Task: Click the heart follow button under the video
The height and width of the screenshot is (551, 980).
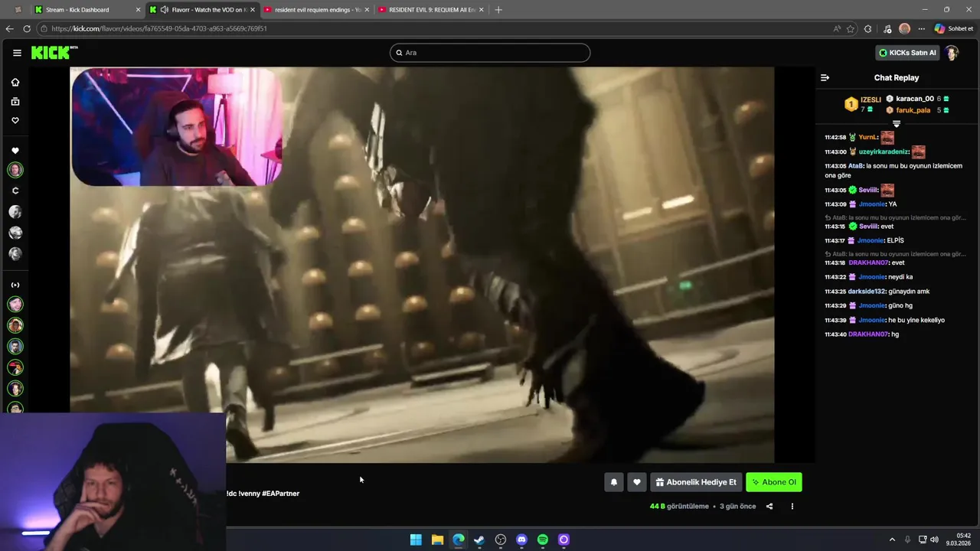Action: point(636,482)
